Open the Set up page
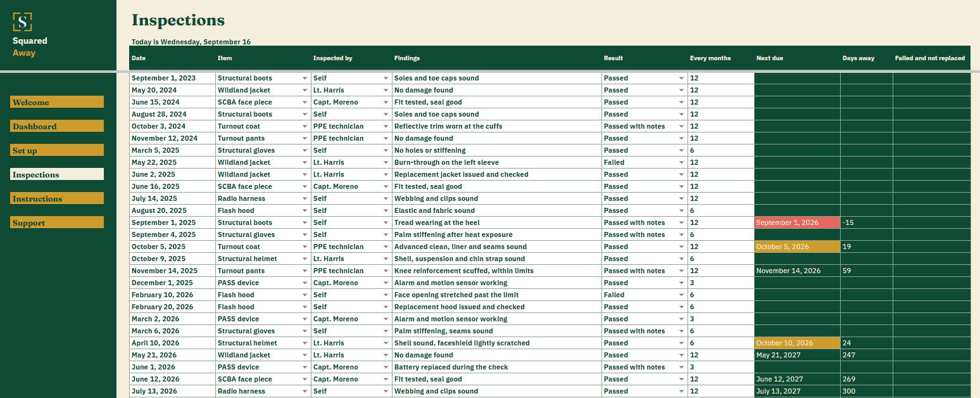The height and width of the screenshot is (398, 980). (57, 150)
